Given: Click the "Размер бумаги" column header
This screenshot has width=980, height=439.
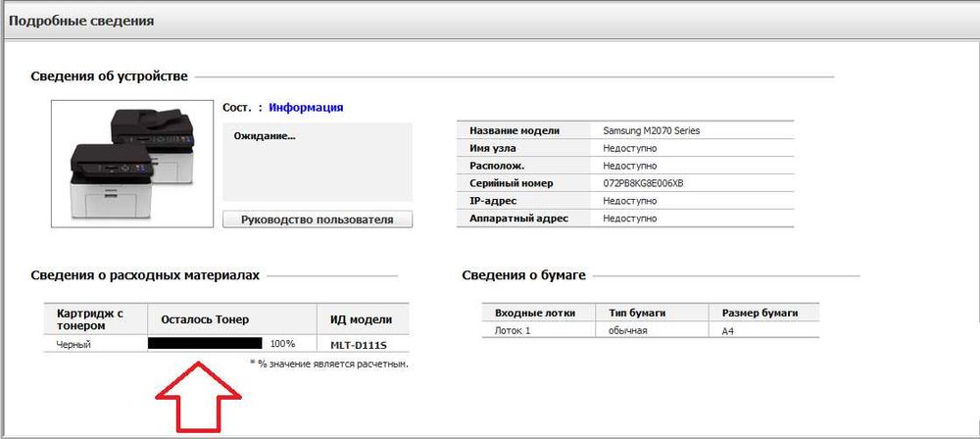Looking at the screenshot, I should coord(759,313).
